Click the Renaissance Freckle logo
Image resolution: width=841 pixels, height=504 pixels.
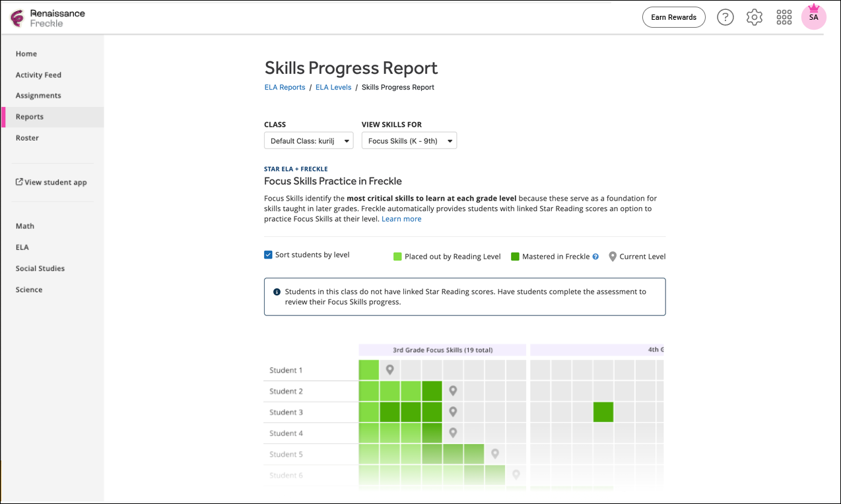[47, 18]
